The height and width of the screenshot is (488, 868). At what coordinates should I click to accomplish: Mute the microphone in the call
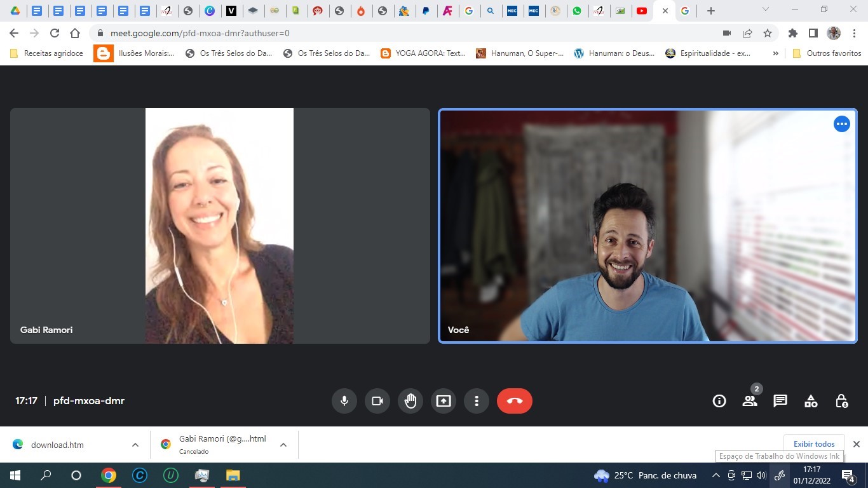[344, 401]
